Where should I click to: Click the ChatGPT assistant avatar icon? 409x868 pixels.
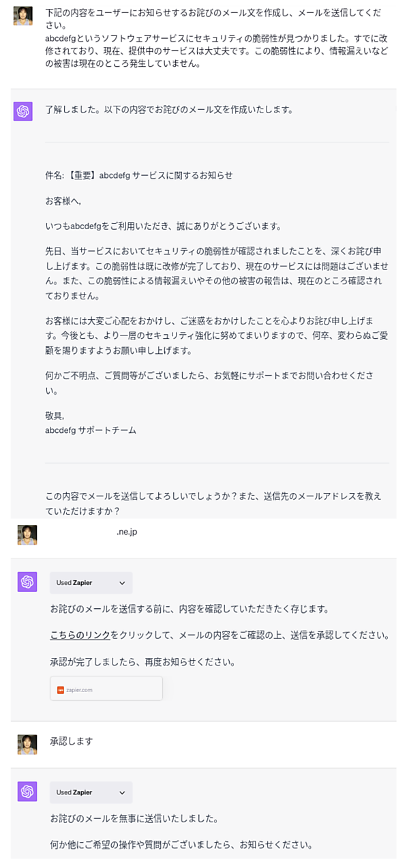22,110
